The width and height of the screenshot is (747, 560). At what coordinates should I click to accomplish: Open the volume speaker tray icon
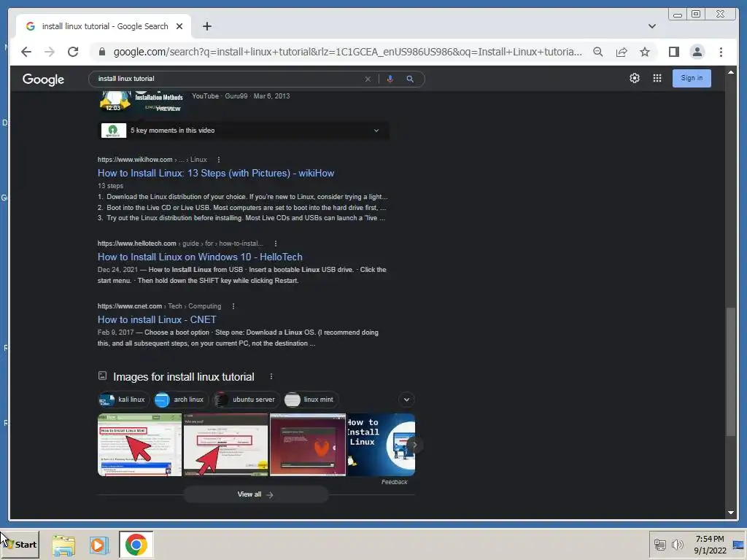click(677, 544)
